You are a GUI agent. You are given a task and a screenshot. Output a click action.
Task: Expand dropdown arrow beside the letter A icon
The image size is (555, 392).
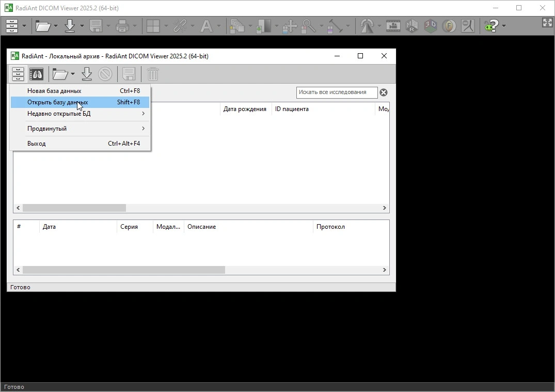point(219,26)
